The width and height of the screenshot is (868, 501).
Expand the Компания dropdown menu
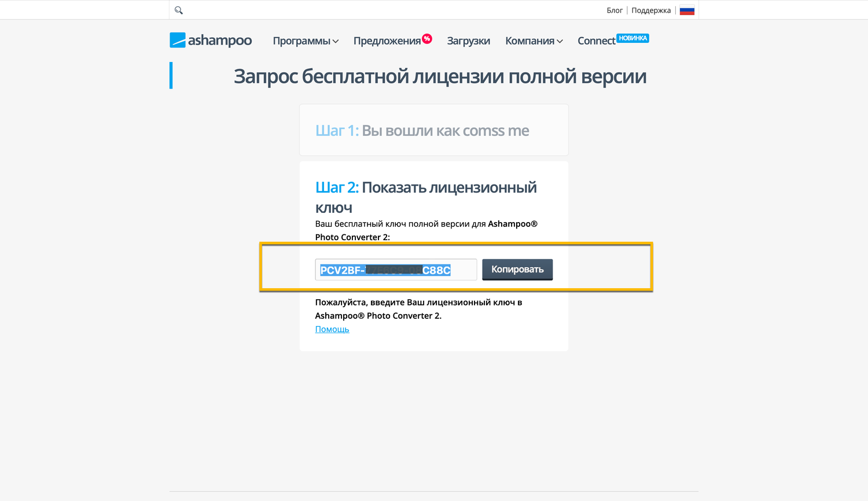pos(534,40)
